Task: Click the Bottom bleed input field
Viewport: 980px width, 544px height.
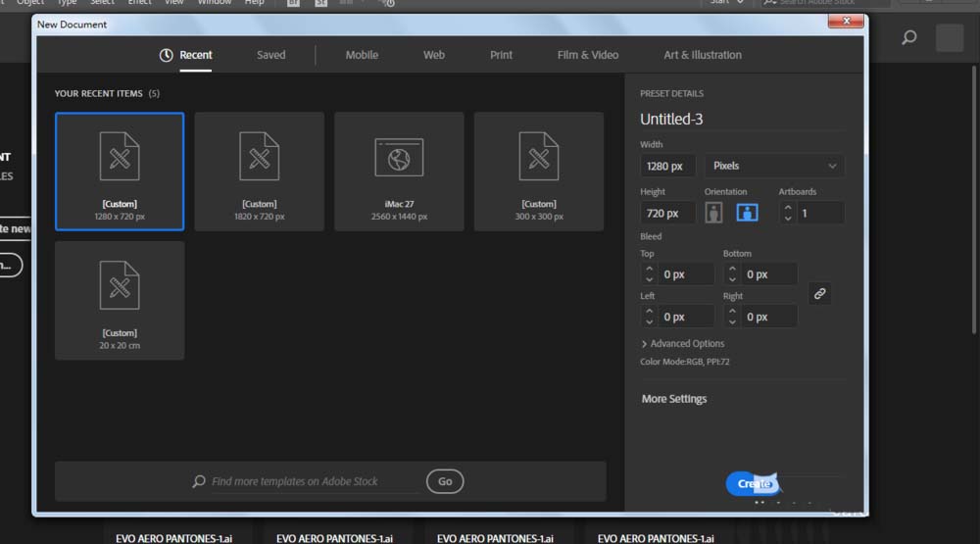Action: click(x=768, y=273)
